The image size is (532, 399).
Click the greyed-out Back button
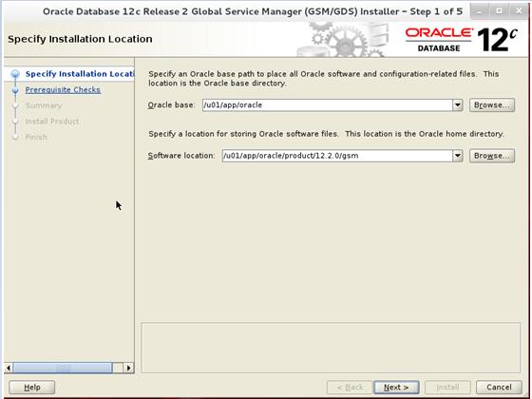click(x=350, y=388)
